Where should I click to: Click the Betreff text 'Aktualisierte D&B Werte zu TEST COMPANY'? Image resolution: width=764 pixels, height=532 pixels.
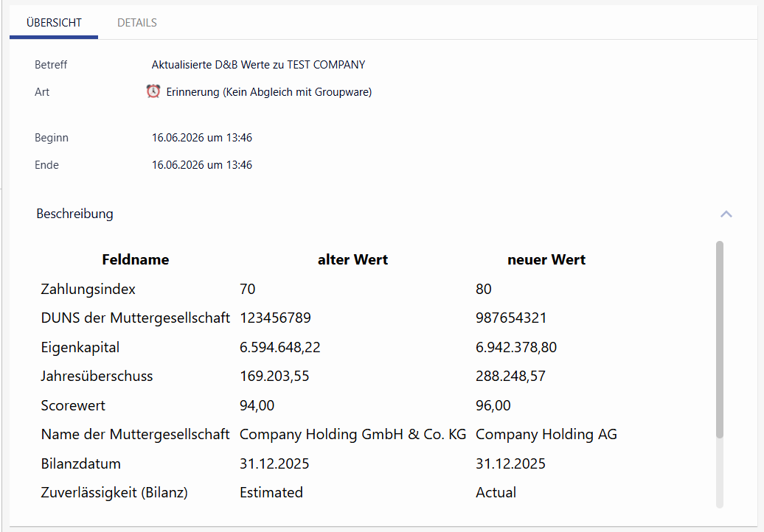tap(258, 65)
